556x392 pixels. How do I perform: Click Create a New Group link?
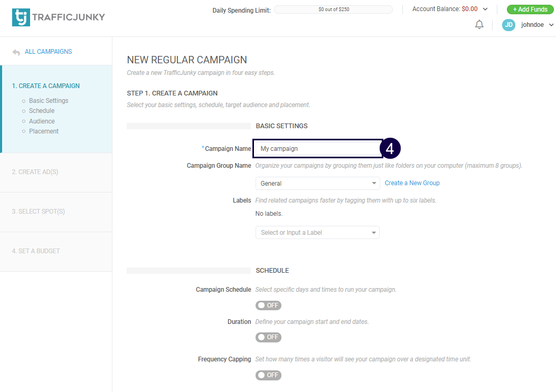click(x=412, y=183)
